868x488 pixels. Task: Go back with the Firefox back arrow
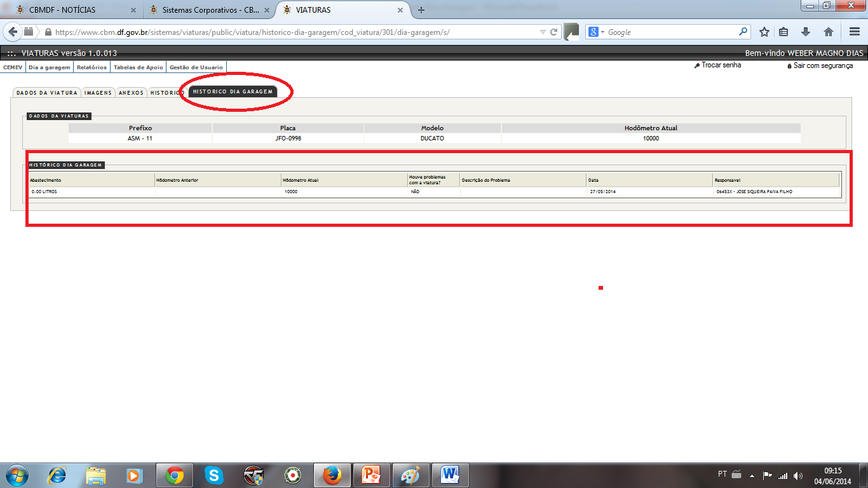(x=13, y=32)
